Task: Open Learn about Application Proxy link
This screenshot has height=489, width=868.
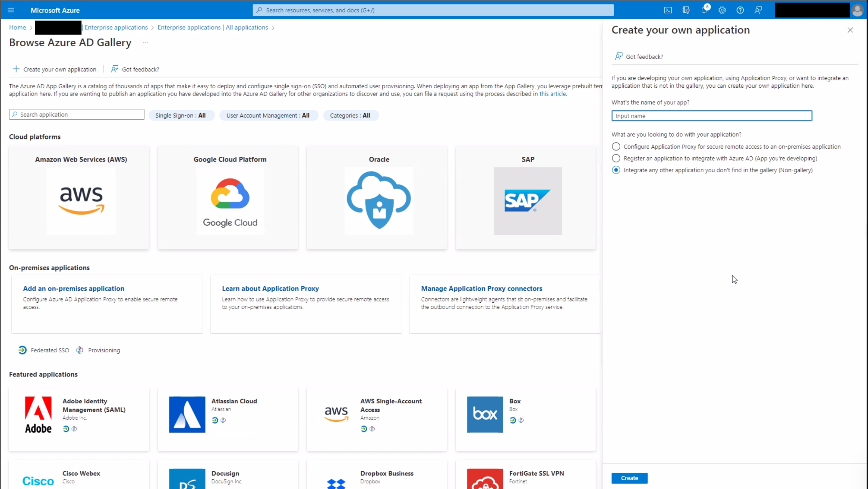Action: click(270, 288)
